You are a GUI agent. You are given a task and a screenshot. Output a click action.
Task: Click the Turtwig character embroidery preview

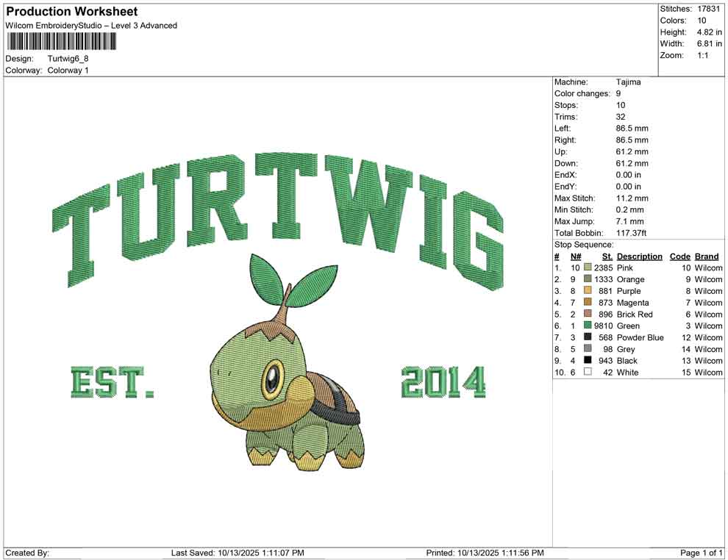287,361
